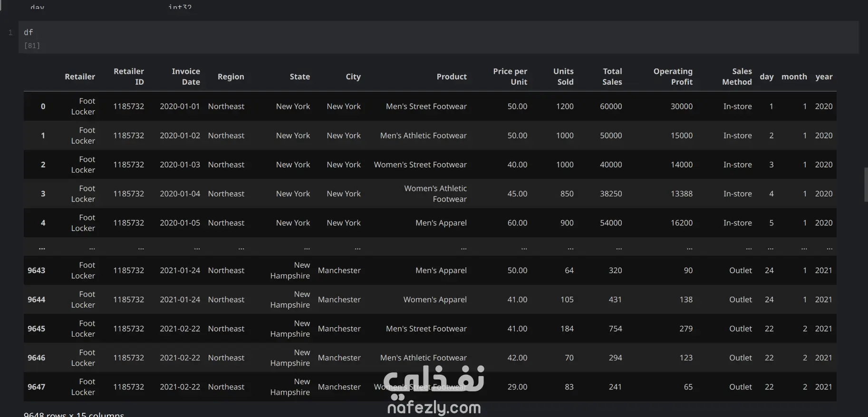Click the Retailer column header
This screenshot has width=868, height=417.
point(80,77)
